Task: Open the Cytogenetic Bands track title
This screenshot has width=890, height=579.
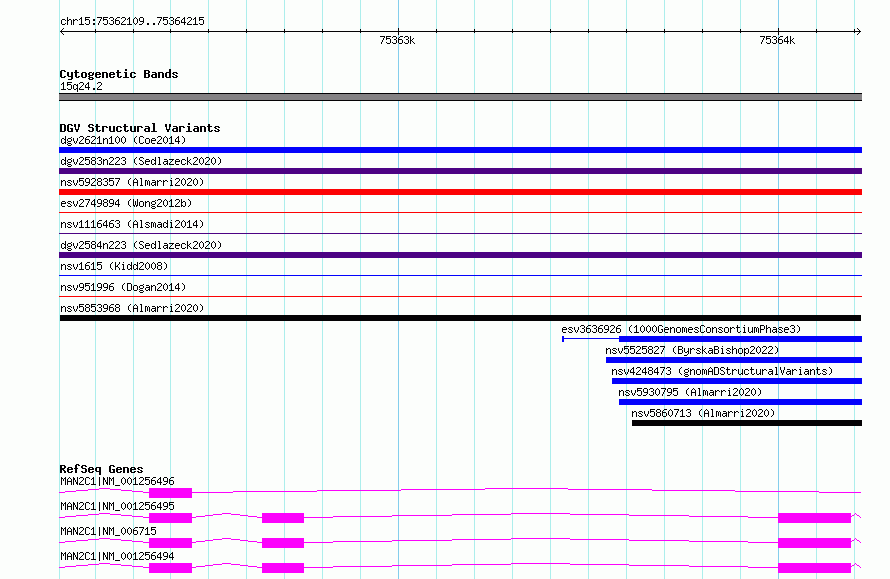Action: (x=119, y=74)
